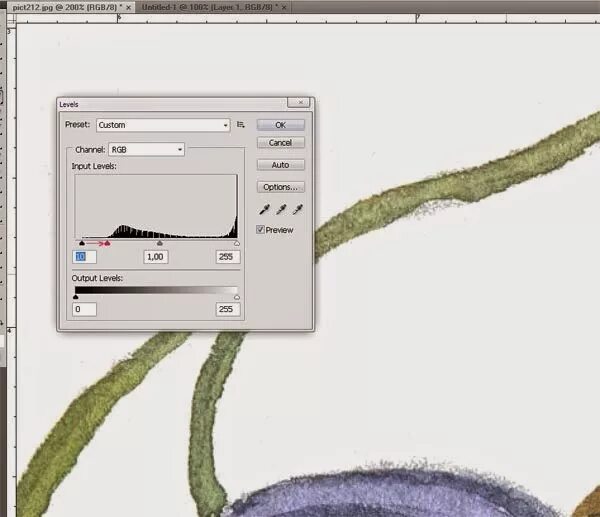600x517 pixels.
Task: Select the black point eyedropper
Action: click(264, 209)
